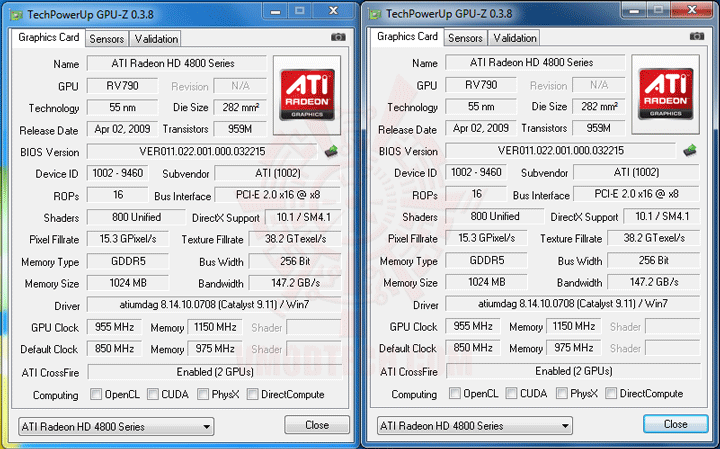Enable CUDA checkbox in right window

pyautogui.click(x=511, y=393)
